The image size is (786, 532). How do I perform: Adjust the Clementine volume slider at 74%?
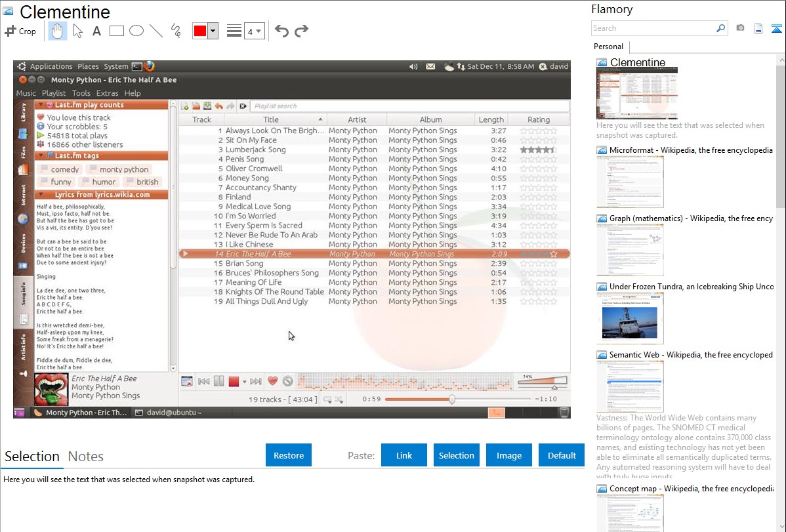point(543,382)
